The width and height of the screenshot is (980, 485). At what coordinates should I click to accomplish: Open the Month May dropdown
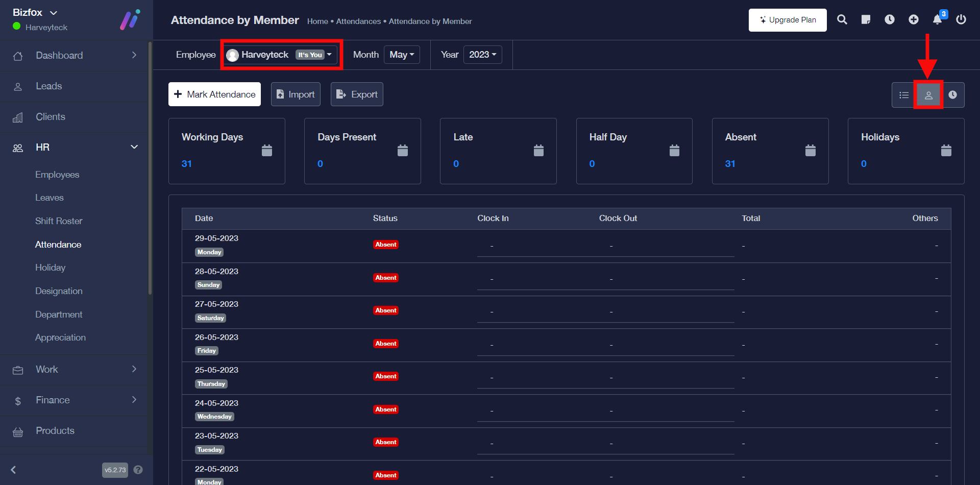tap(402, 55)
